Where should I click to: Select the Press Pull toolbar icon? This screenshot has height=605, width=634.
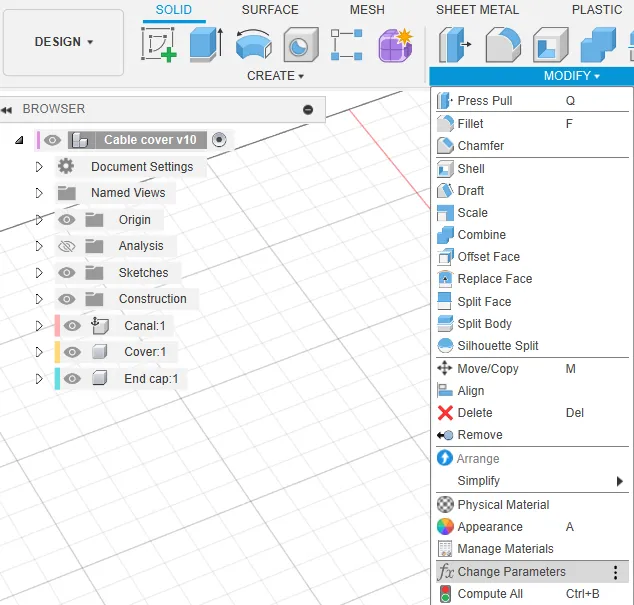point(455,44)
